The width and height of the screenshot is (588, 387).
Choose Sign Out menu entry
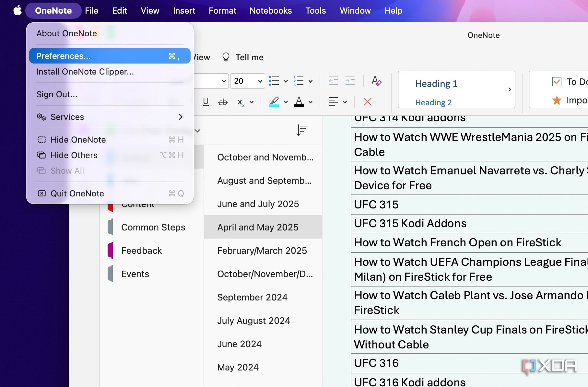(x=110, y=94)
